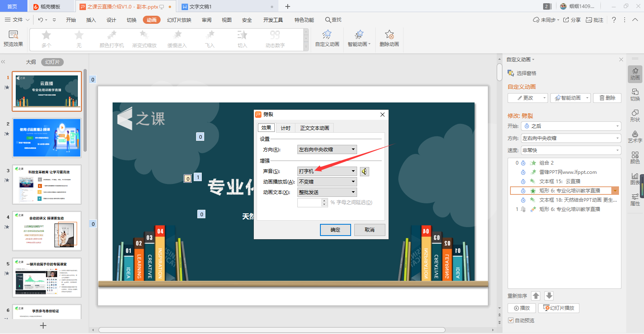
Task: Choose the 飞入 animation effect
Action: 210,39
